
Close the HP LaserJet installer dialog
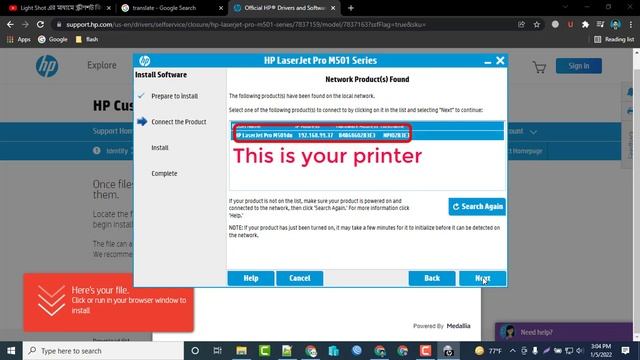[500, 61]
